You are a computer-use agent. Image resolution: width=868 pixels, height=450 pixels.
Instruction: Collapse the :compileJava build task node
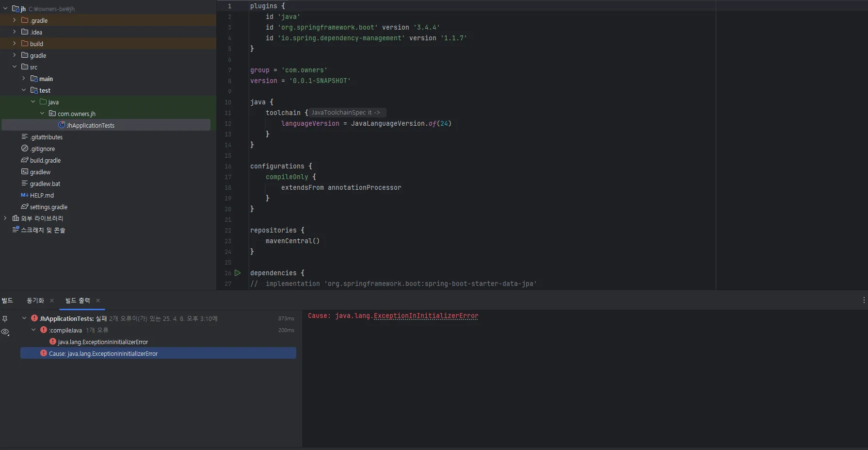pyautogui.click(x=33, y=330)
